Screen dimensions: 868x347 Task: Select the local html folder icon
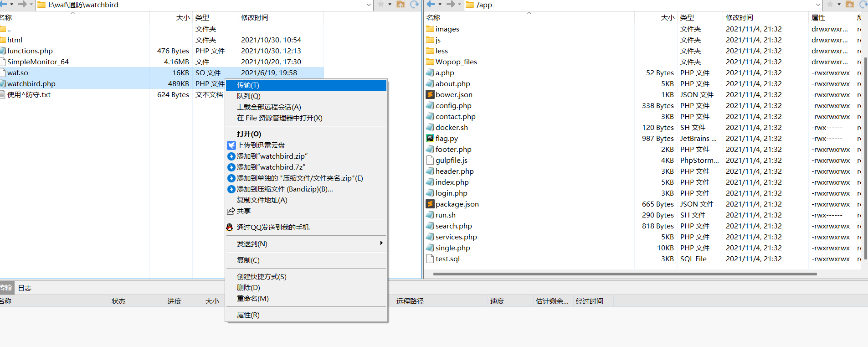tap(3, 40)
